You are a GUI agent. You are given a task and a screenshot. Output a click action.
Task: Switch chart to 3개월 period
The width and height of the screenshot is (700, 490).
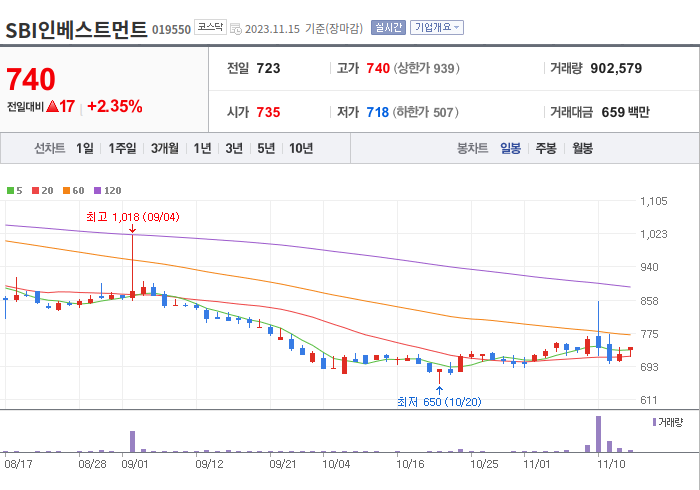[x=165, y=148]
